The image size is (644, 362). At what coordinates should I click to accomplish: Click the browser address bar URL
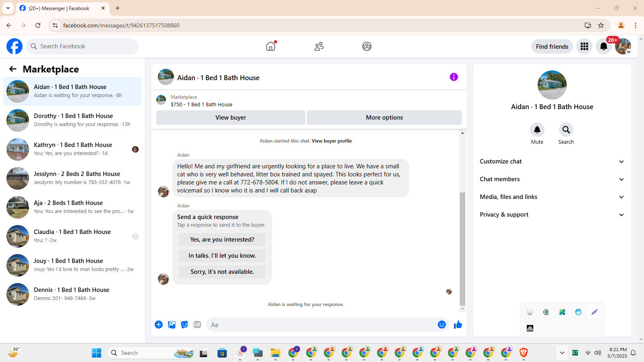pyautogui.click(x=121, y=25)
